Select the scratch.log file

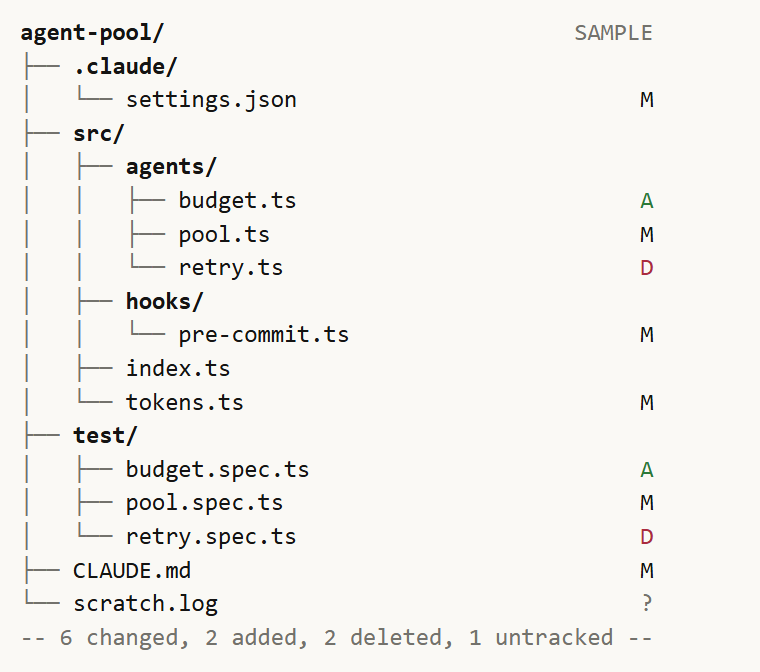pos(145,604)
